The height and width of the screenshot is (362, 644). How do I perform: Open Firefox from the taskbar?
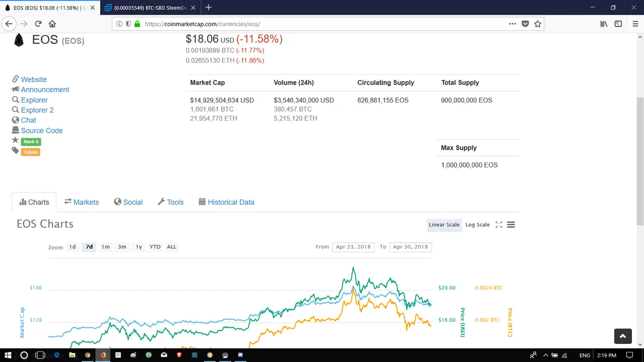pos(103,355)
